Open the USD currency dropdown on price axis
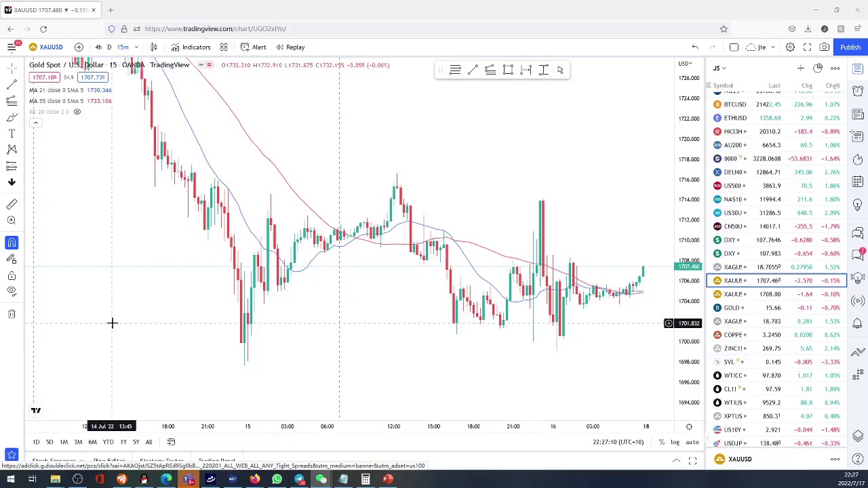 coord(685,64)
